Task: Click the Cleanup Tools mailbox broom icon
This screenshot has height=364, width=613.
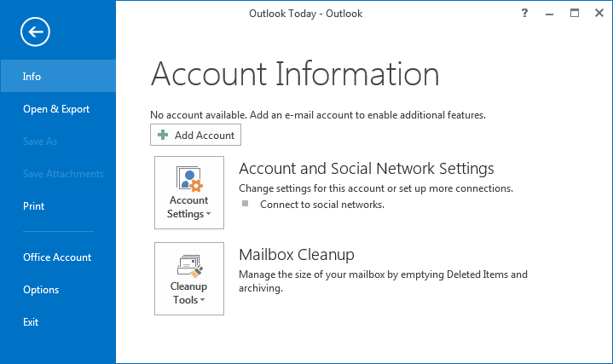Action: pyautogui.click(x=189, y=266)
